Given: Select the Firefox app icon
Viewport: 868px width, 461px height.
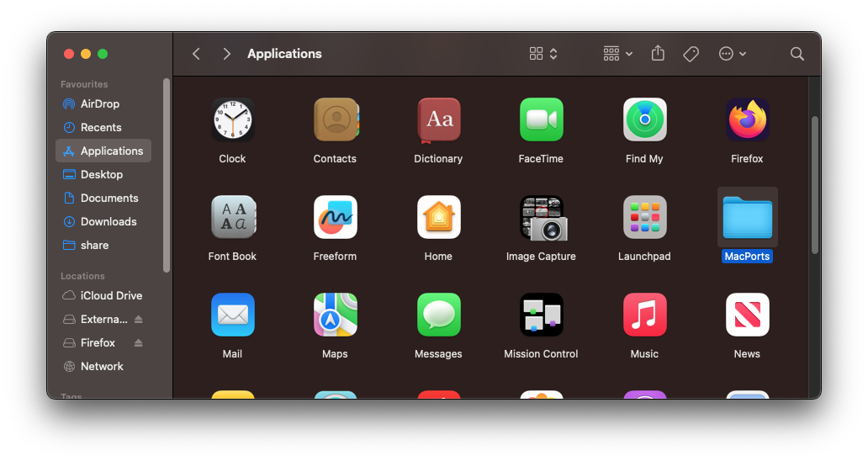Looking at the screenshot, I should click(747, 119).
